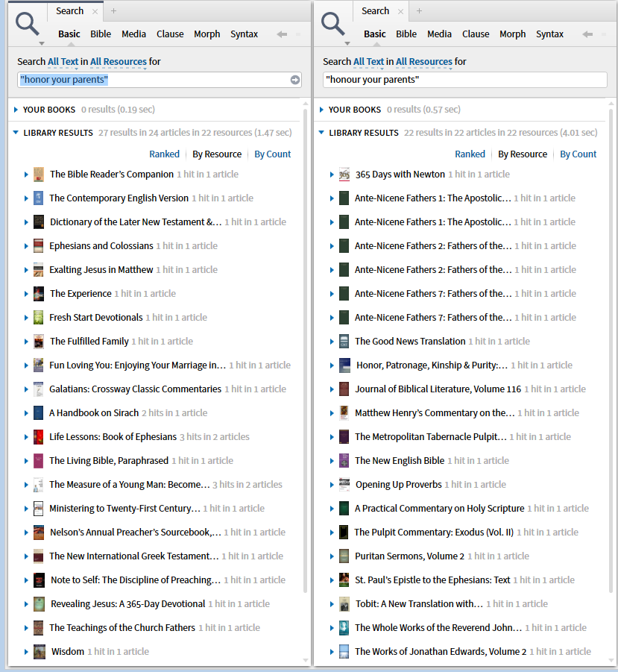Change All Text scope in left panel
The height and width of the screenshot is (672, 618).
[63, 62]
